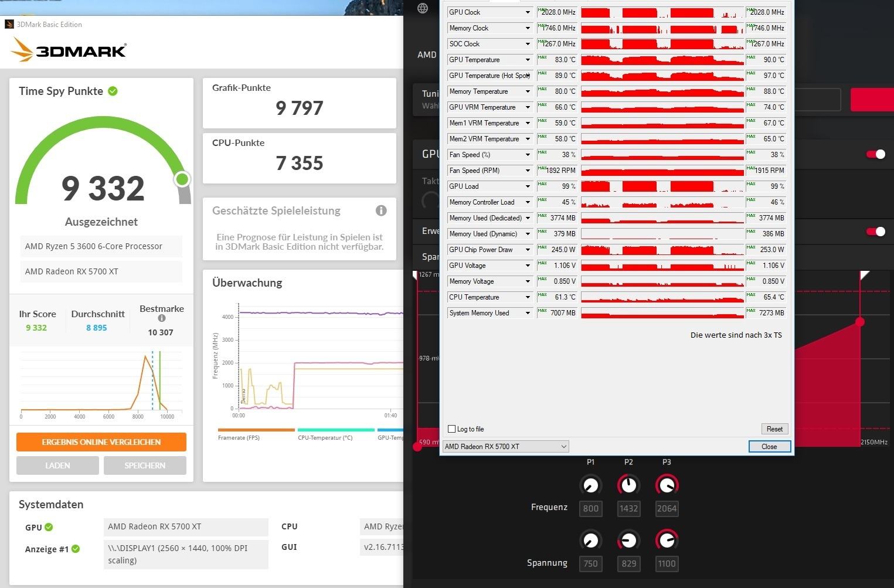This screenshot has height=588, width=894.
Task: Click the green check next to Anzeige #1
Action: (76, 549)
